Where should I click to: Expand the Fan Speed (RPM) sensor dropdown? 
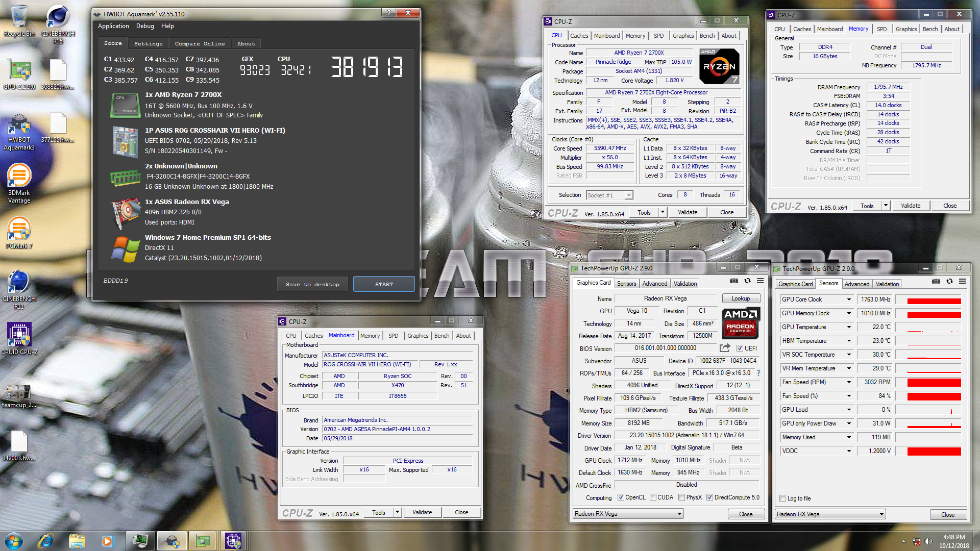tap(849, 382)
